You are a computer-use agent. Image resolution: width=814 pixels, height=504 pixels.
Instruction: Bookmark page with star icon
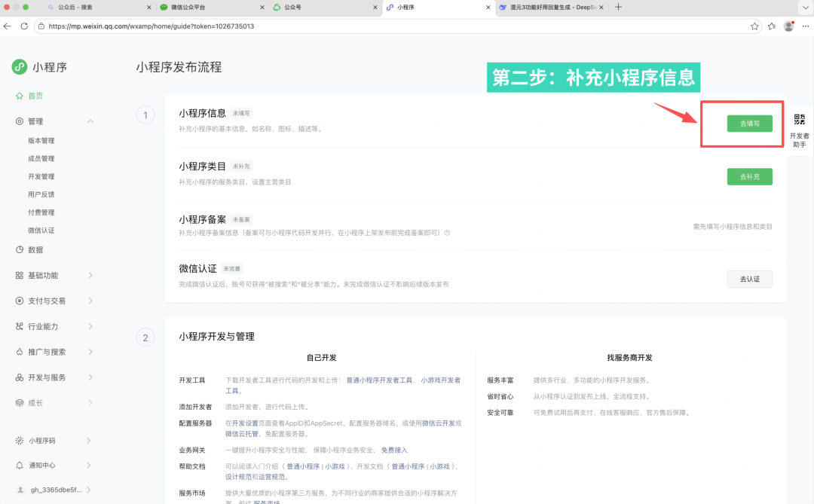click(x=754, y=26)
